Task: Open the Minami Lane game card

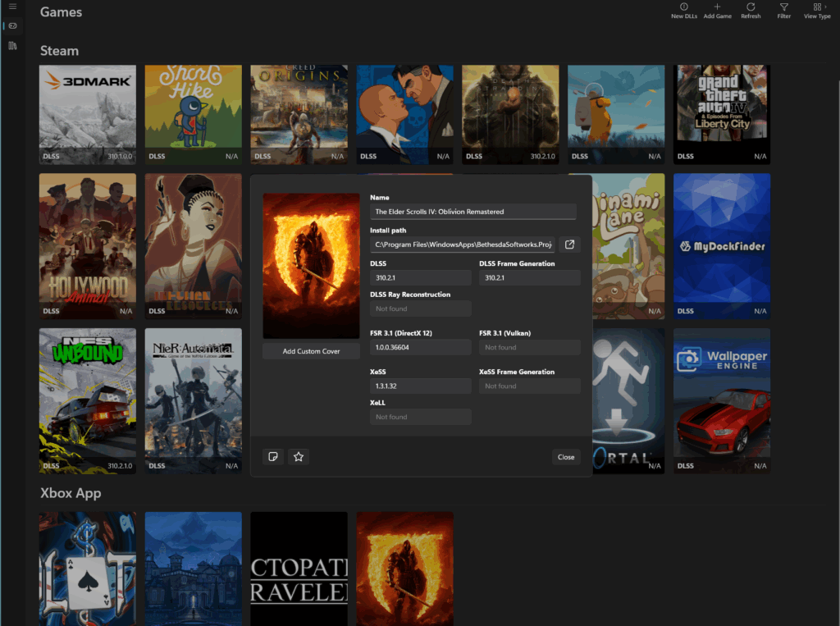Action: point(629,246)
